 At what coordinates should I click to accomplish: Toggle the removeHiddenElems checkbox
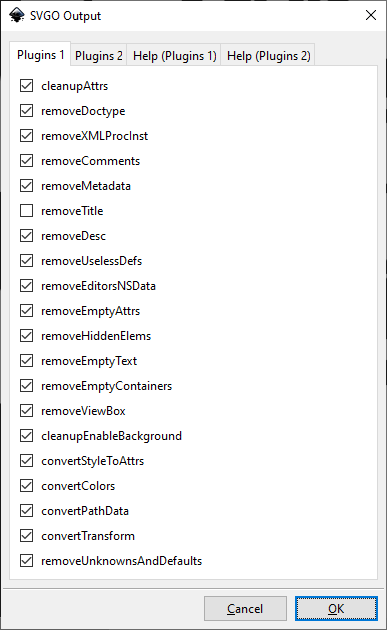pos(27,335)
